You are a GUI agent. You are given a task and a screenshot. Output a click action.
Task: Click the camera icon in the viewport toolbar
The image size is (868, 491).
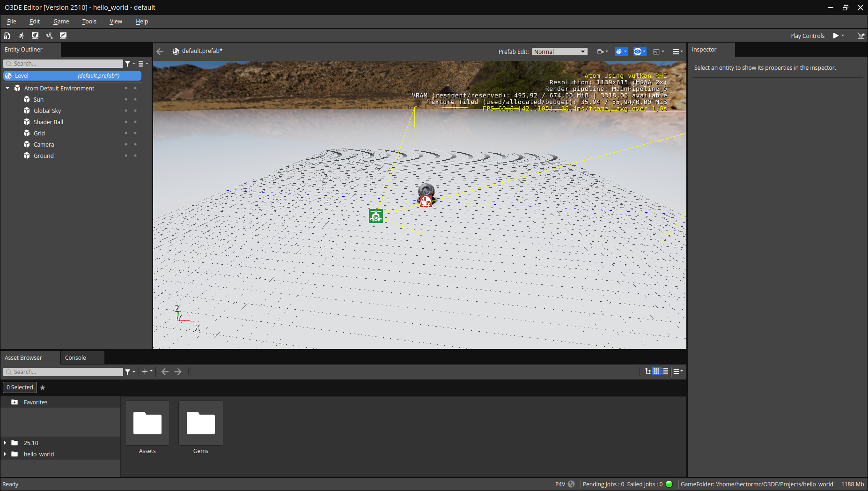click(600, 52)
